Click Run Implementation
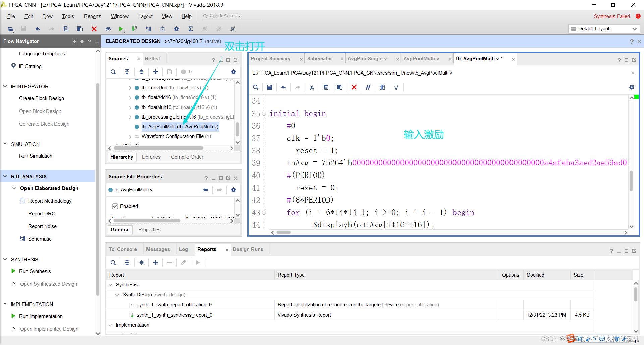 click(x=41, y=316)
